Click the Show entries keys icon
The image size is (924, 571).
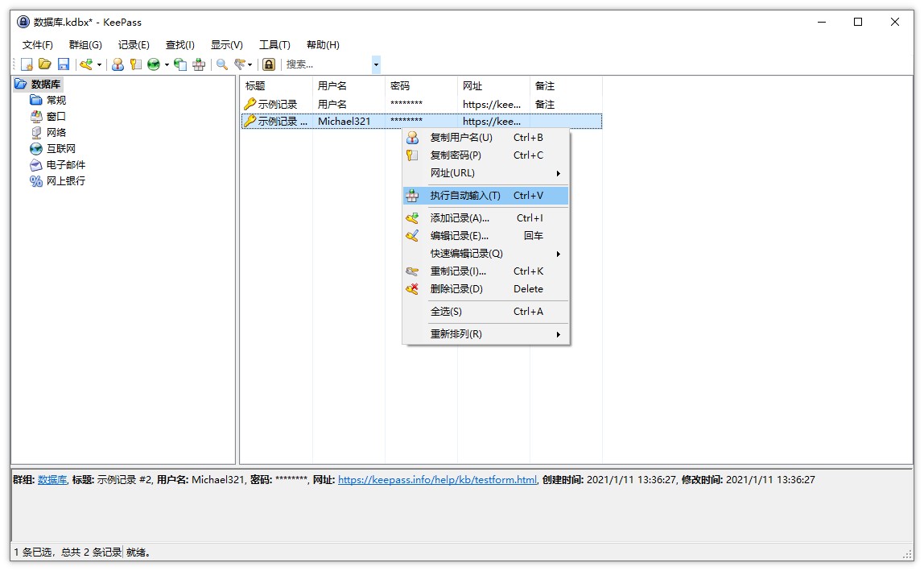point(240,64)
